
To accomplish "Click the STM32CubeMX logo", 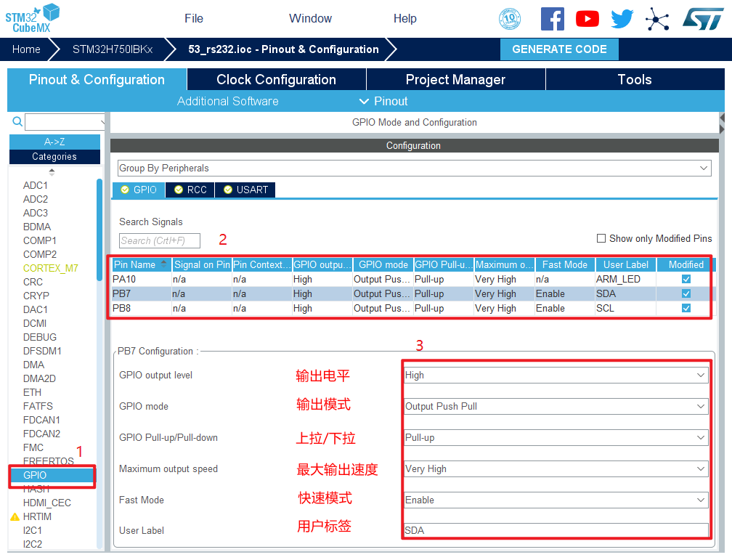I will tap(32, 17).
